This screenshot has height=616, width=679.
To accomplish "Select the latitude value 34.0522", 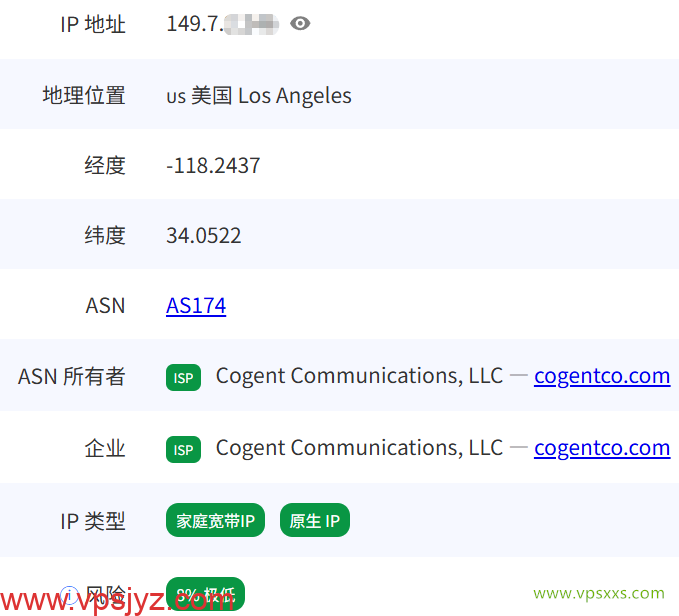I will [204, 236].
